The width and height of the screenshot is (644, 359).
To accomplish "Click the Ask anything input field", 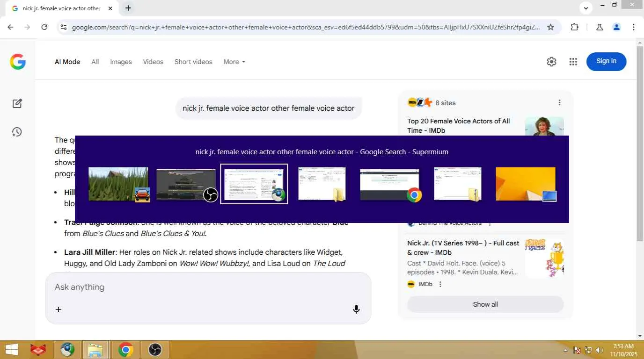I will tap(208, 287).
